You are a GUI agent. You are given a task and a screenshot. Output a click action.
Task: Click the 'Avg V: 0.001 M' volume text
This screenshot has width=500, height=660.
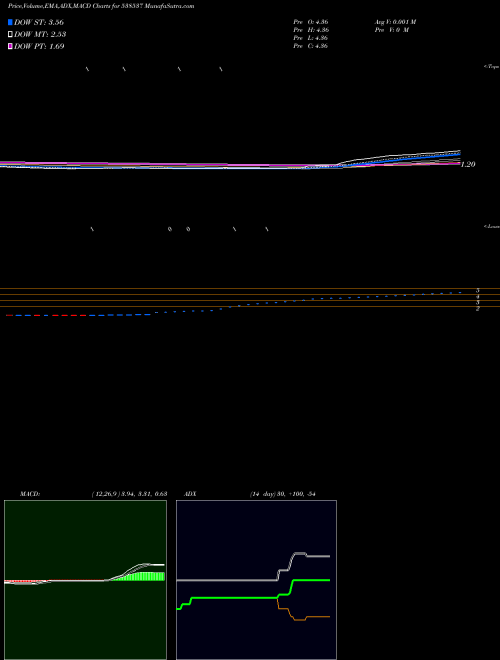tap(395, 22)
